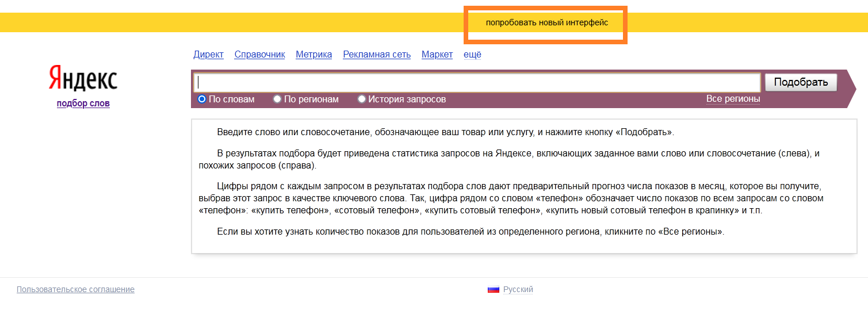Open the Справочник link
868x318 pixels.
259,55
